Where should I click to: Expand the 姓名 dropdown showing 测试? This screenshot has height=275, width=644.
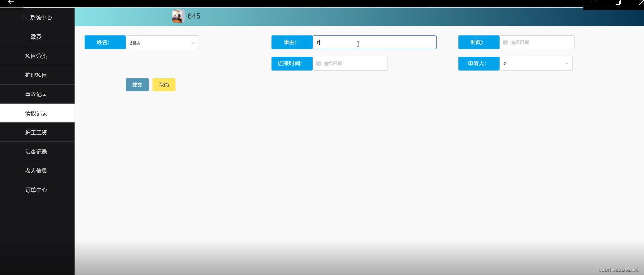[162, 43]
